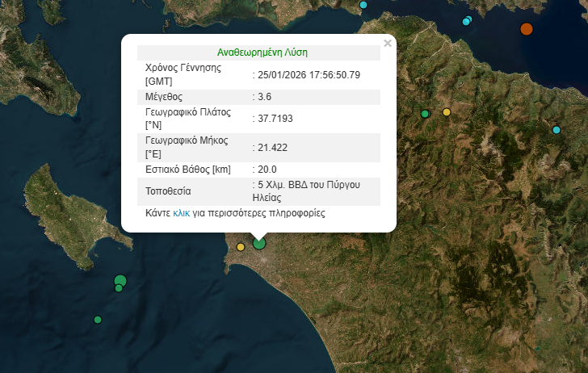Click the focal depth value 20.0
The image size is (588, 373).
(268, 170)
